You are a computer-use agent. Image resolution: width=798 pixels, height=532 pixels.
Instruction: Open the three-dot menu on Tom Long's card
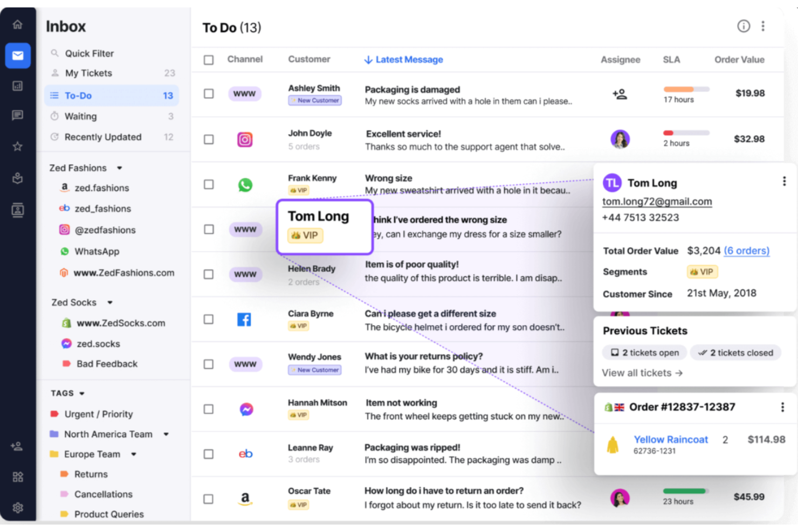point(785,181)
